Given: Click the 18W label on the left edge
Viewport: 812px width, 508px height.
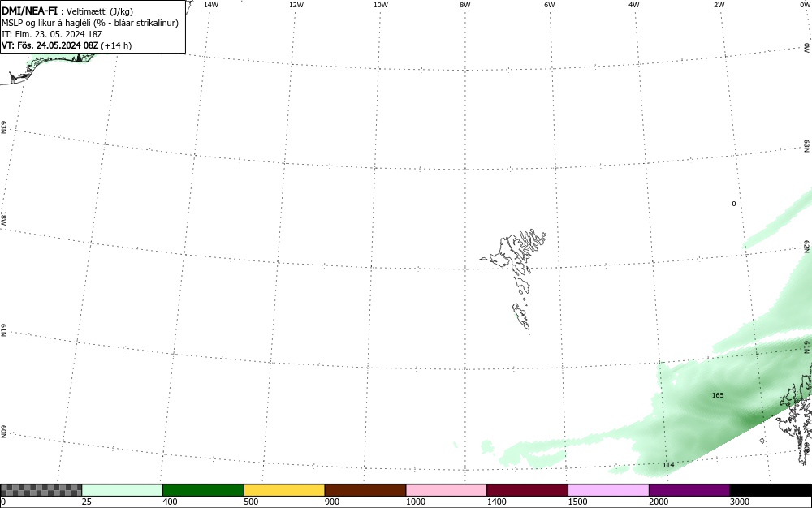Looking at the screenshot, I should point(3,217).
